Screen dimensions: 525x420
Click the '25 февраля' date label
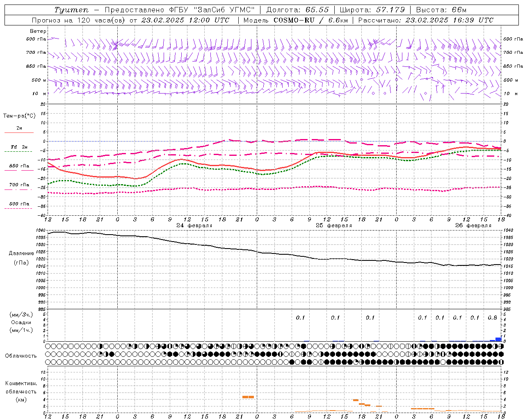click(334, 226)
